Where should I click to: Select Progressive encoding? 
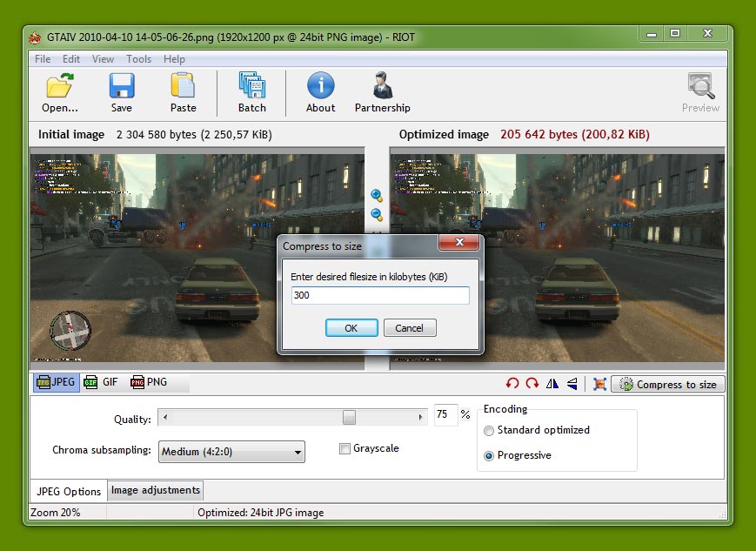pos(489,456)
